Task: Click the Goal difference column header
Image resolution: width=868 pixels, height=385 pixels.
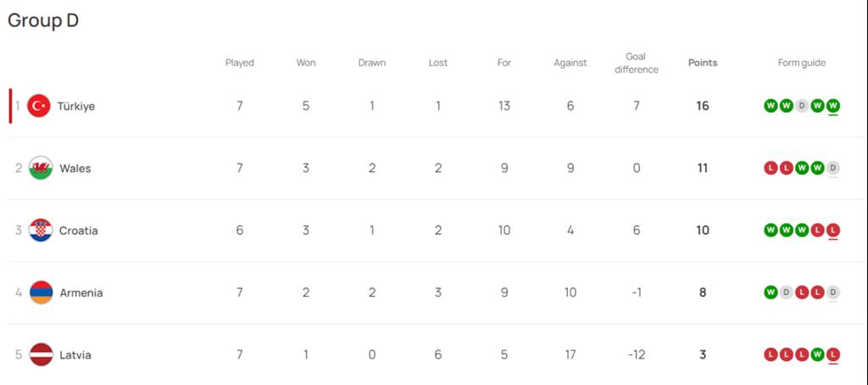Action: tap(636, 63)
